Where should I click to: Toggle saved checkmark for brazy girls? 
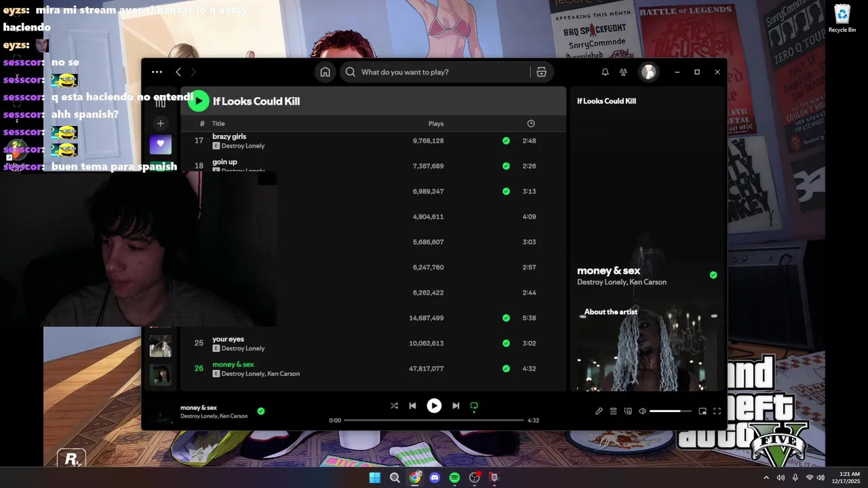pyautogui.click(x=506, y=141)
